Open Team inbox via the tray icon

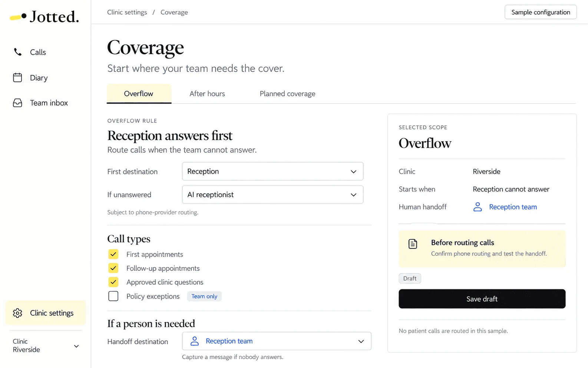coord(17,103)
